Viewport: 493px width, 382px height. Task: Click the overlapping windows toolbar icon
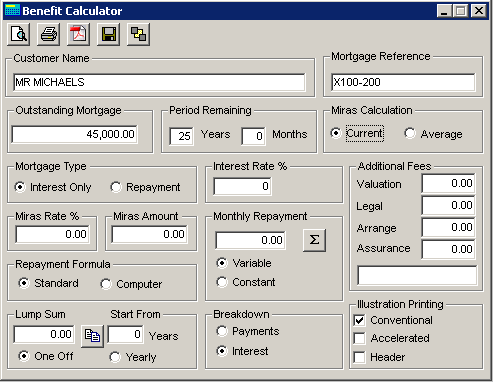pos(139,34)
